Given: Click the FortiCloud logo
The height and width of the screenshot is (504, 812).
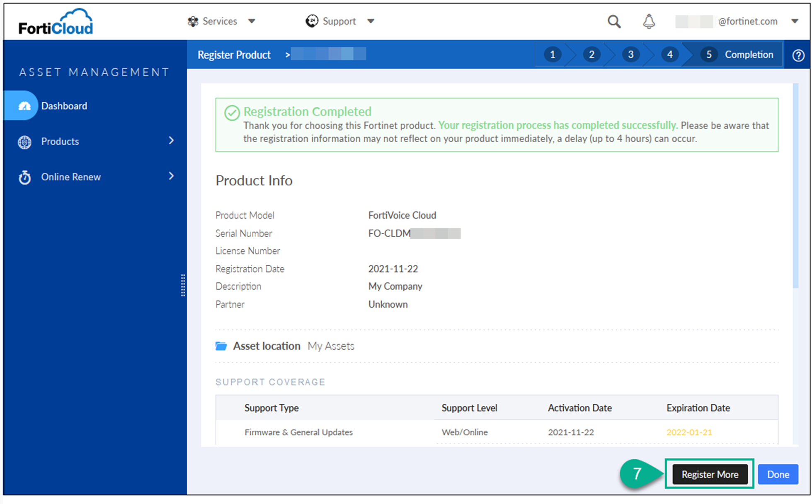Looking at the screenshot, I should coord(56,22).
